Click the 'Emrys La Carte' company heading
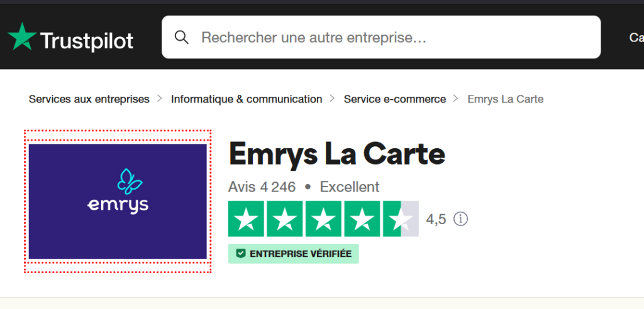The height and width of the screenshot is (309, 644). coord(337,153)
